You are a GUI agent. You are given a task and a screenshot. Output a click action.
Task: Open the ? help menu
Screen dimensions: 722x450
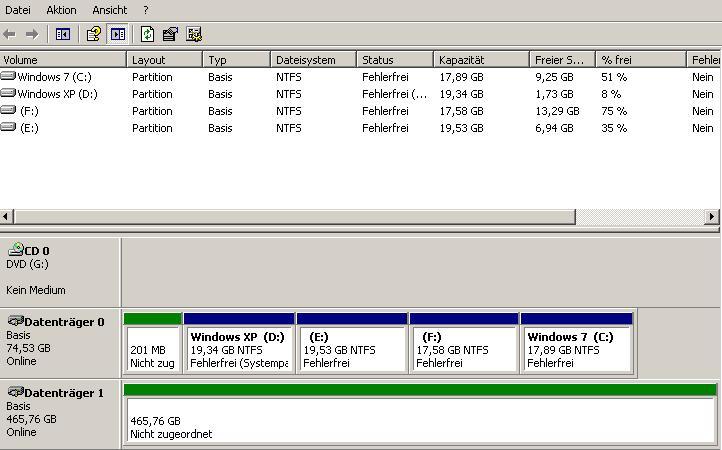click(146, 10)
